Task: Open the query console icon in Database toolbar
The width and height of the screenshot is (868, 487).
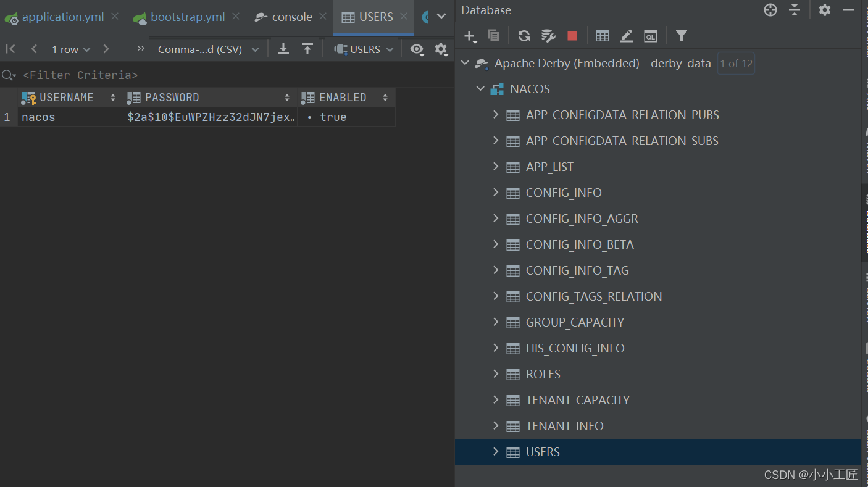Action: [650, 36]
